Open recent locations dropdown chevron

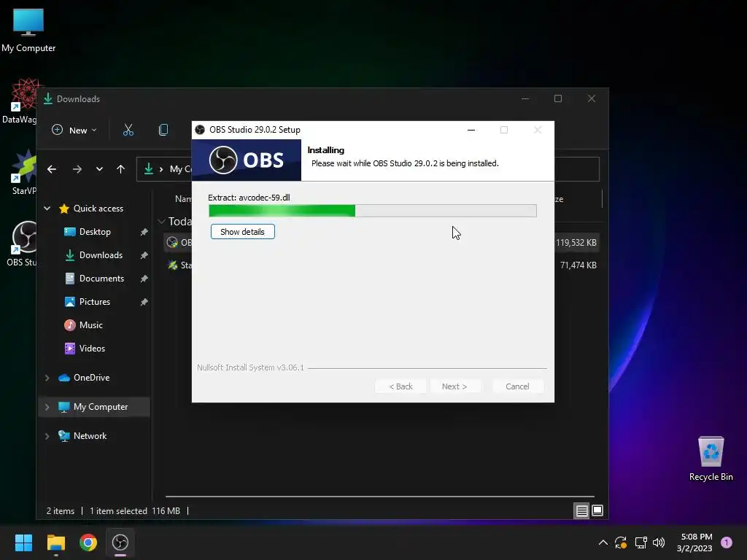pyautogui.click(x=99, y=169)
